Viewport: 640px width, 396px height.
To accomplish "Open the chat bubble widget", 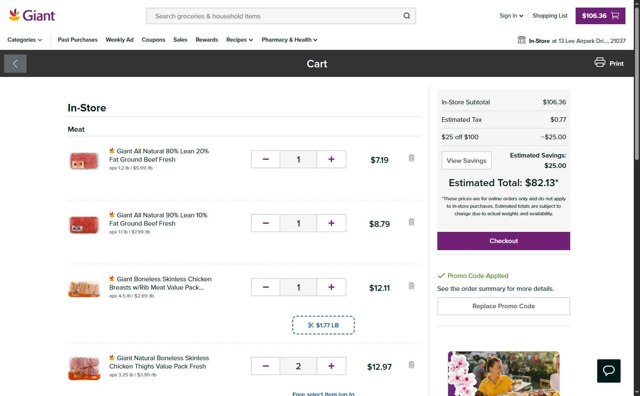I will (609, 371).
